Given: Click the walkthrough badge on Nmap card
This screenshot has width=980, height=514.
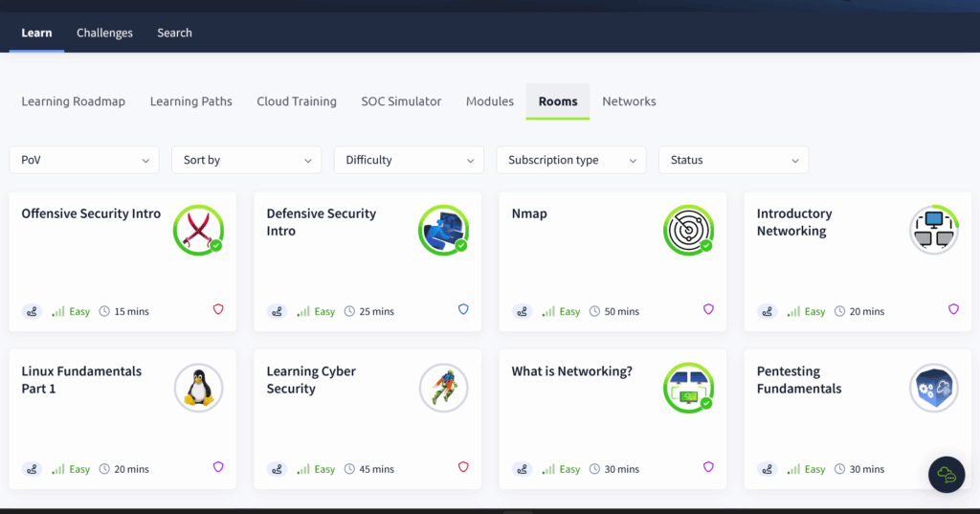Looking at the screenshot, I should [x=522, y=311].
